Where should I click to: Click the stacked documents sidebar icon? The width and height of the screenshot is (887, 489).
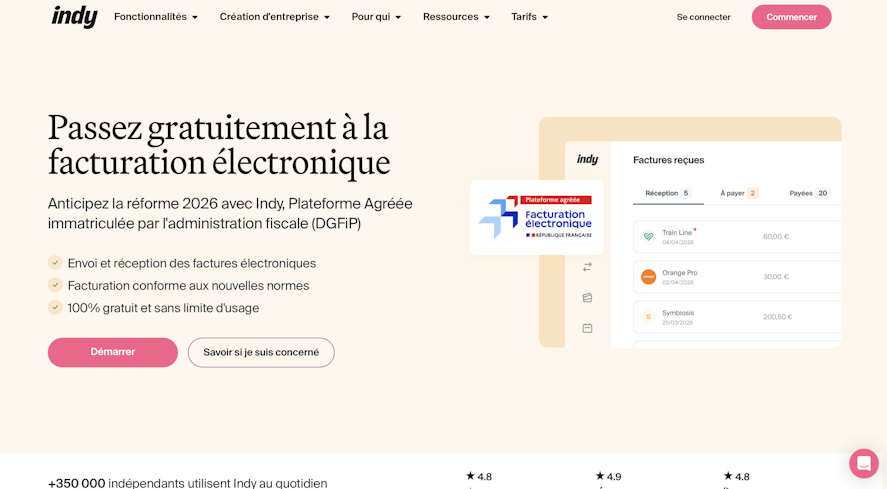coord(587,298)
